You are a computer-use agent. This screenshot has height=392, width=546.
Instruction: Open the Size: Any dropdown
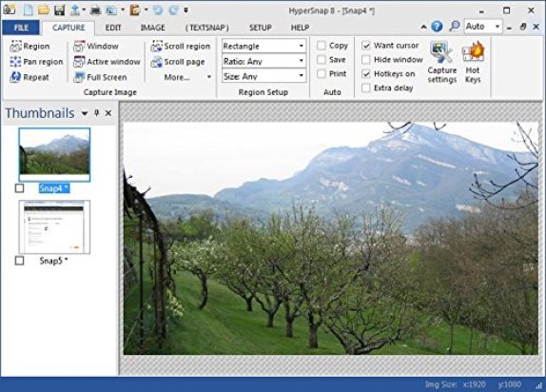263,76
